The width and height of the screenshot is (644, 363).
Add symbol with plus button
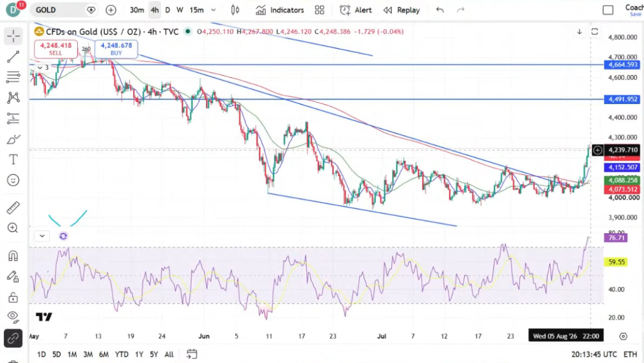(x=111, y=10)
